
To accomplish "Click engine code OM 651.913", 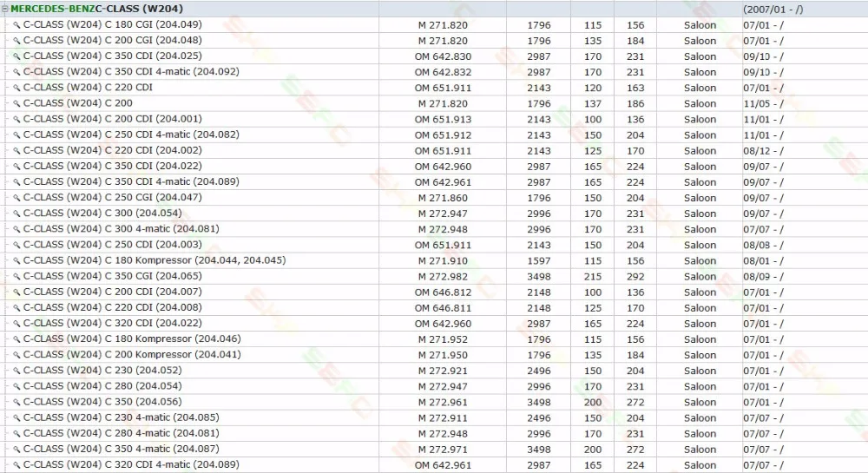I will [x=443, y=119].
